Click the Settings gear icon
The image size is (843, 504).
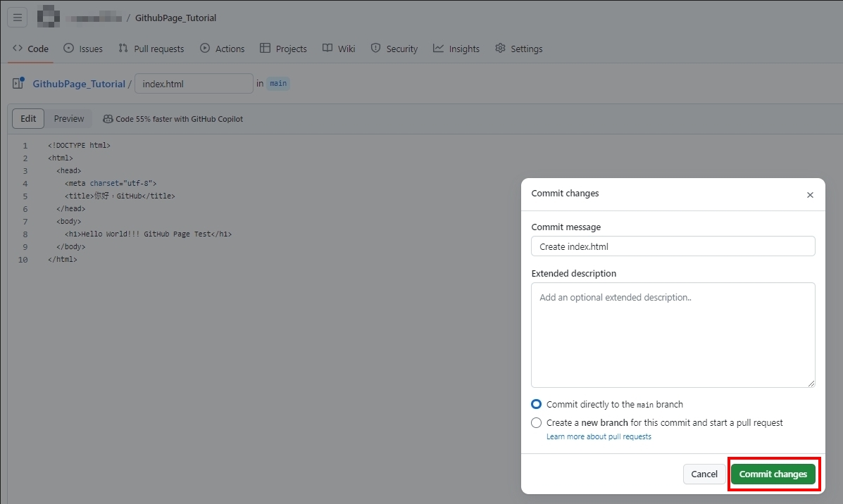500,48
